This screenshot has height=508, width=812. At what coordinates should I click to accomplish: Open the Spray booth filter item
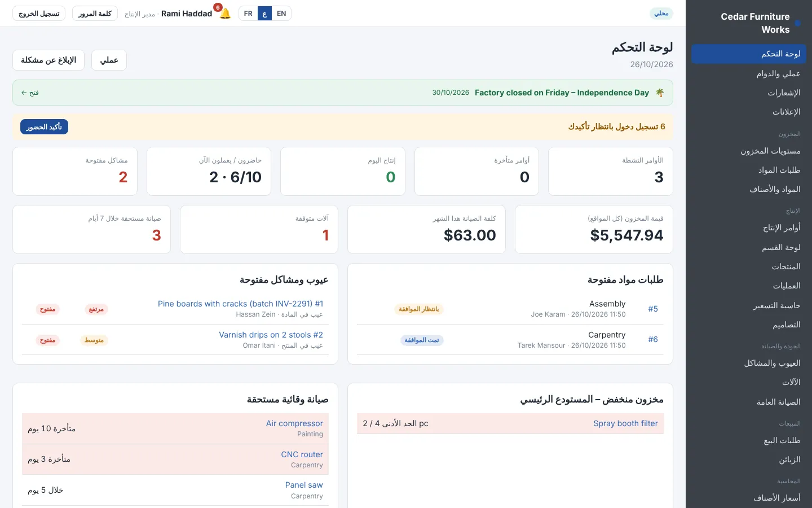[625, 423]
